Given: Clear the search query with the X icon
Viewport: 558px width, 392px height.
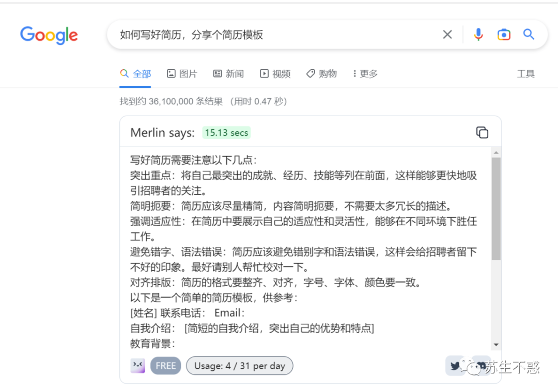Looking at the screenshot, I should point(447,34).
